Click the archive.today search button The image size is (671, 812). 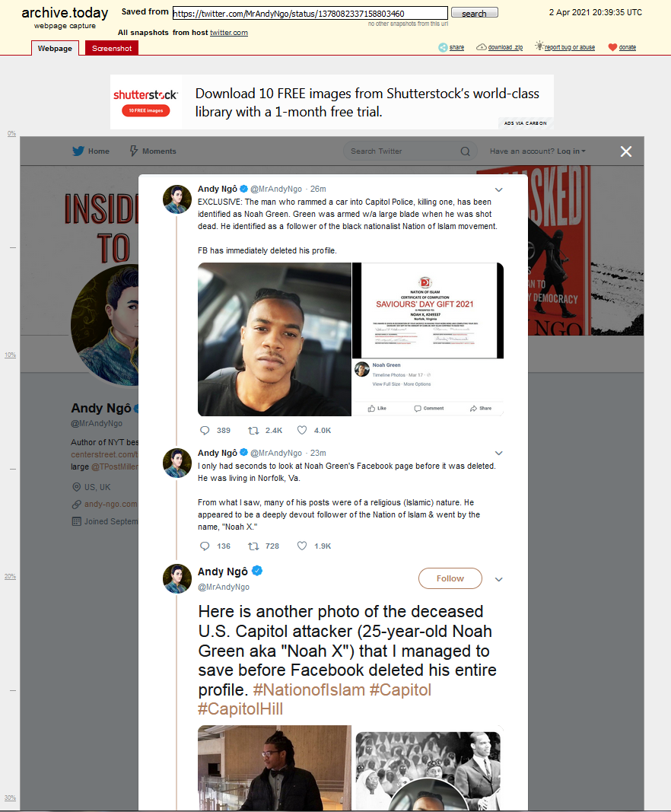click(x=474, y=12)
